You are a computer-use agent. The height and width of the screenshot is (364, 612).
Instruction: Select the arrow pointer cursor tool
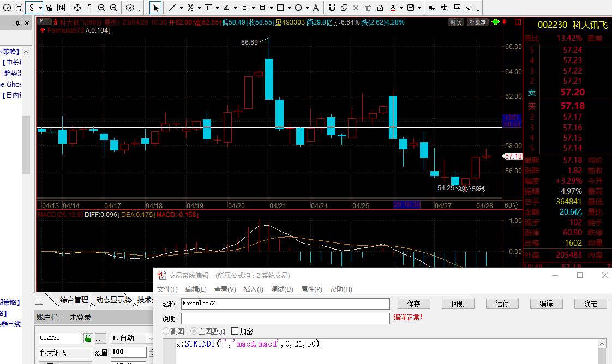[x=156, y=8]
